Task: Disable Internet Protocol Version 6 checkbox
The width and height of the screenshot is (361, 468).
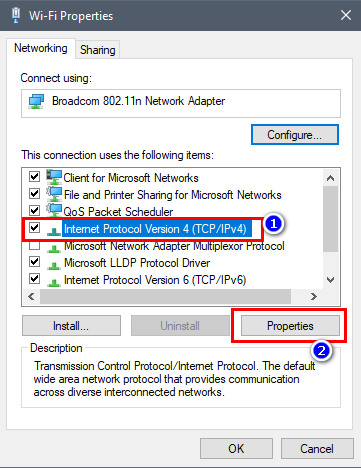Action: pos(35,278)
